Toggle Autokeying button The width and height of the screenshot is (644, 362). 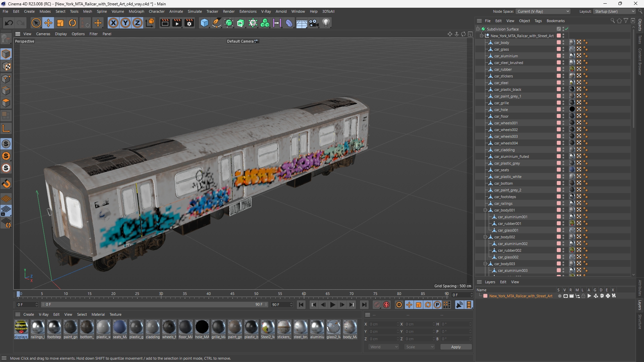(386, 305)
